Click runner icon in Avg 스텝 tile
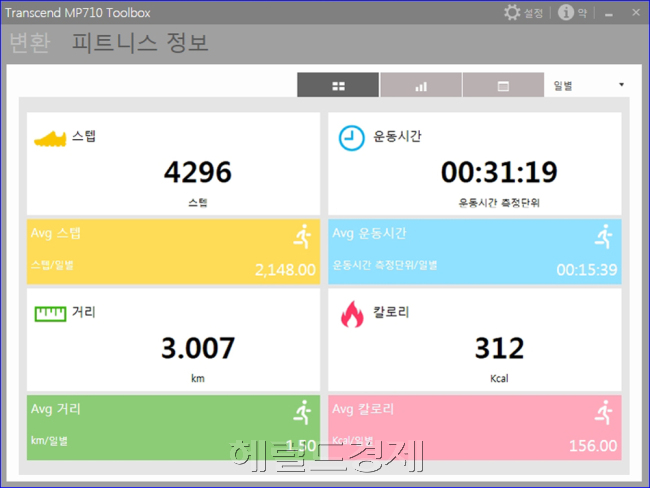This screenshot has width=650, height=488. [303, 236]
